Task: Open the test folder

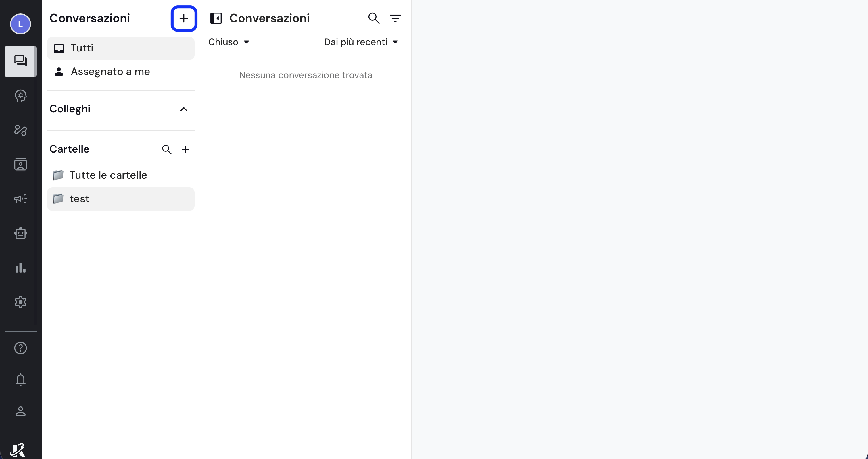Action: (x=121, y=199)
